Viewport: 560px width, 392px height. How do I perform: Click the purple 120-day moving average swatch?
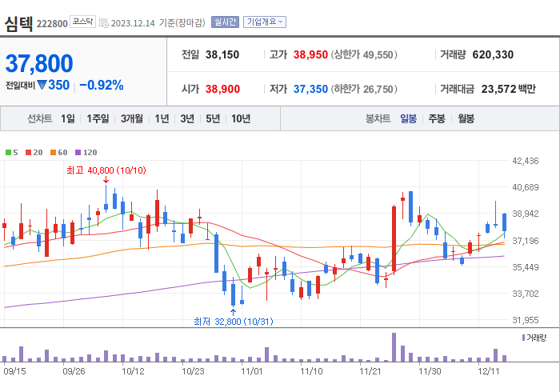coord(78,153)
